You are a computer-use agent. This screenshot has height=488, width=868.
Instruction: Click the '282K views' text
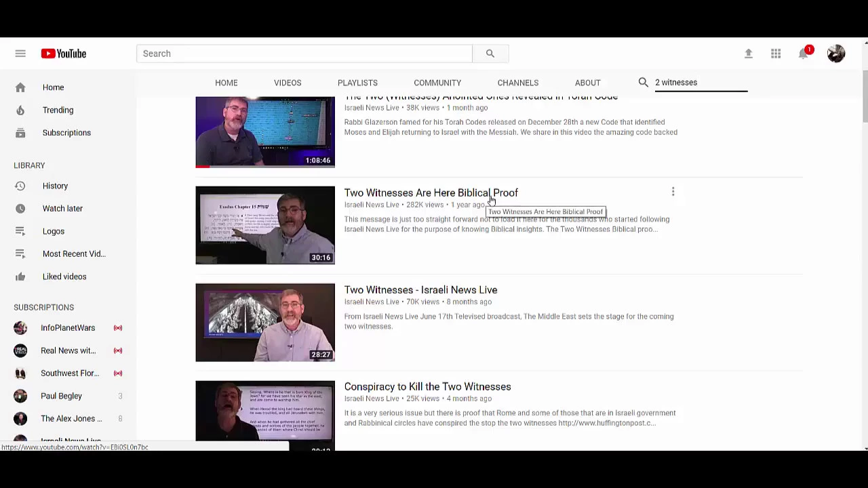(425, 205)
